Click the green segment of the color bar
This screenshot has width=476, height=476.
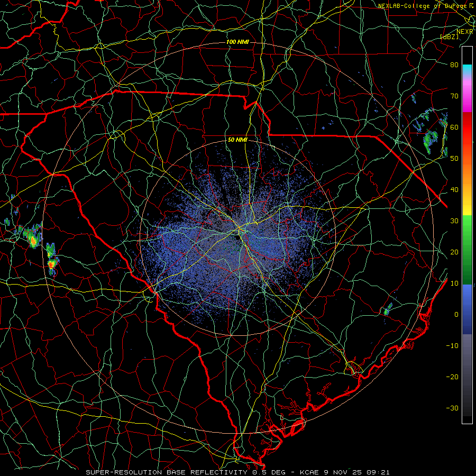point(467,250)
